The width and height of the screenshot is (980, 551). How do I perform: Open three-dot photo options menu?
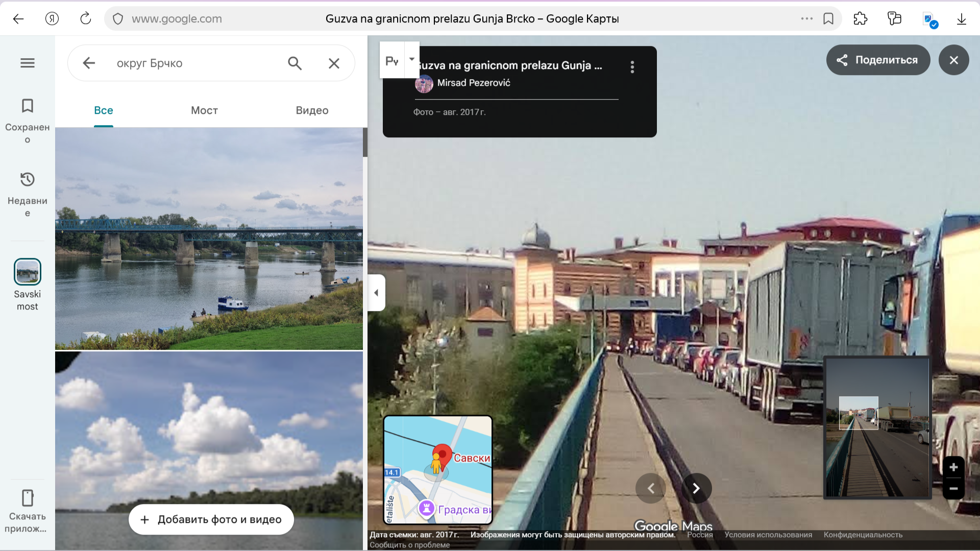point(632,67)
